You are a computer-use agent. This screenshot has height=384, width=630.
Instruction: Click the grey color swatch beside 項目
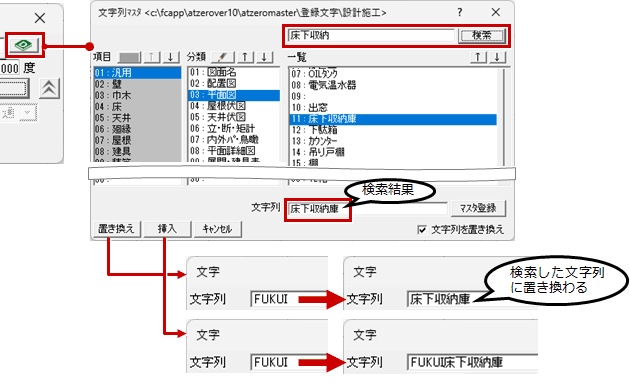point(130,57)
